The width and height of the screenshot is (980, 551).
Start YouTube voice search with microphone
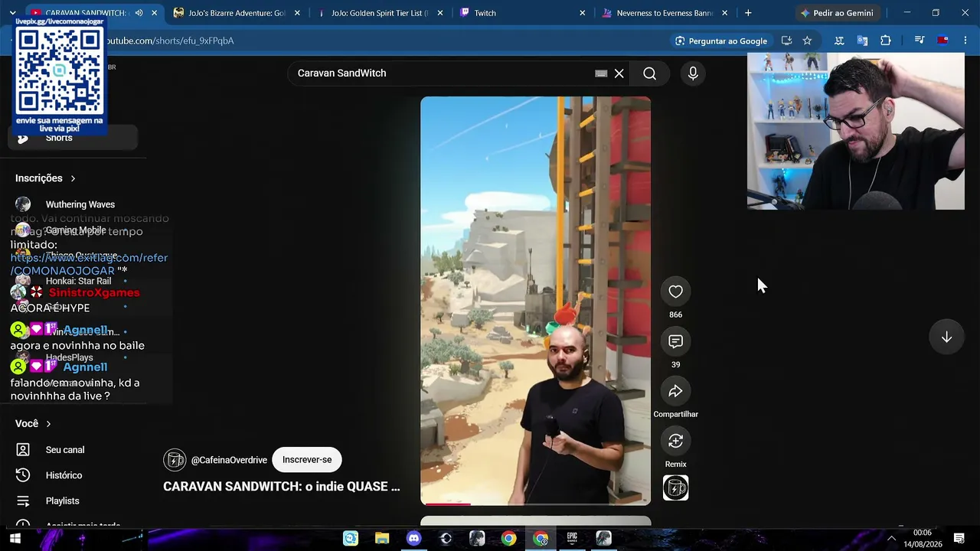[x=693, y=73]
